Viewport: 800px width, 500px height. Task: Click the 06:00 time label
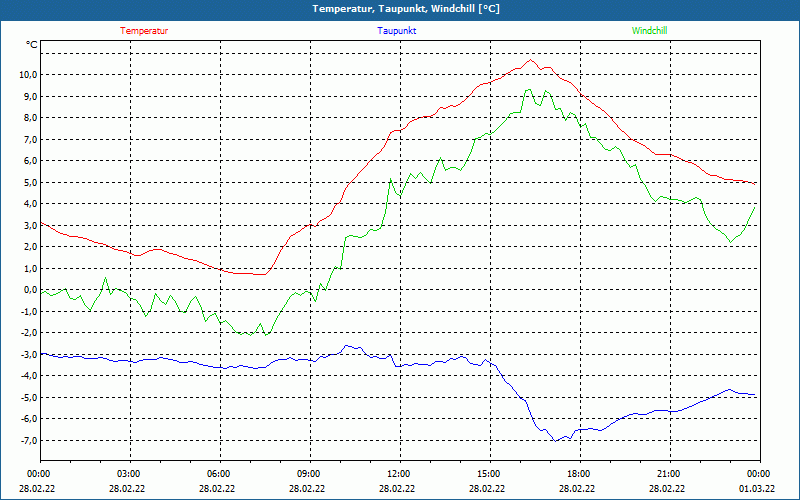220,474
